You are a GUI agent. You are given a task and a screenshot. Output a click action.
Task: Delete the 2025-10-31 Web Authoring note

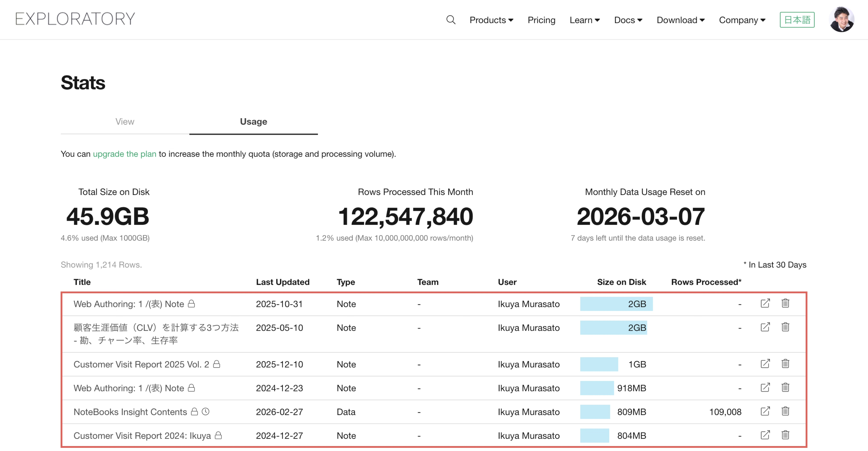click(x=785, y=303)
